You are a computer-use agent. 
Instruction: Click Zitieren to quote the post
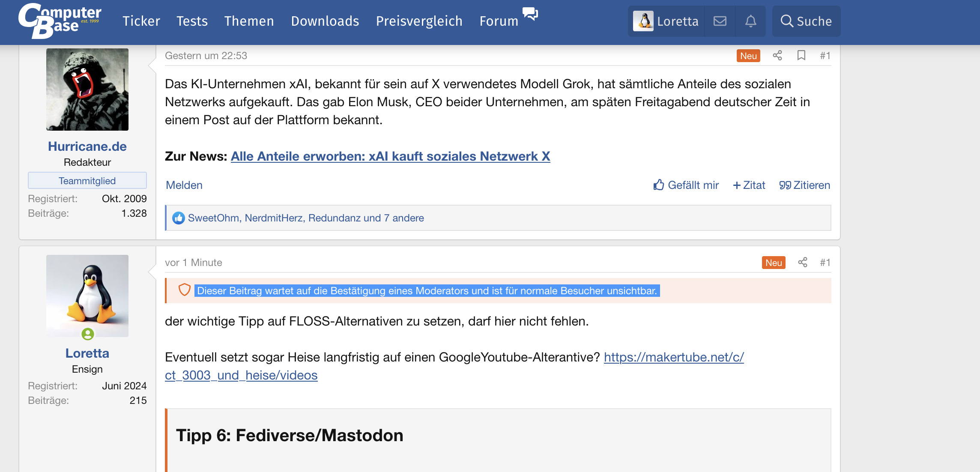pos(805,185)
